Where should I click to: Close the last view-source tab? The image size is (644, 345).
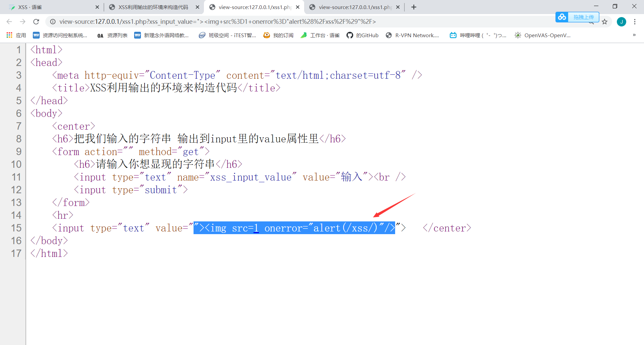[398, 7]
